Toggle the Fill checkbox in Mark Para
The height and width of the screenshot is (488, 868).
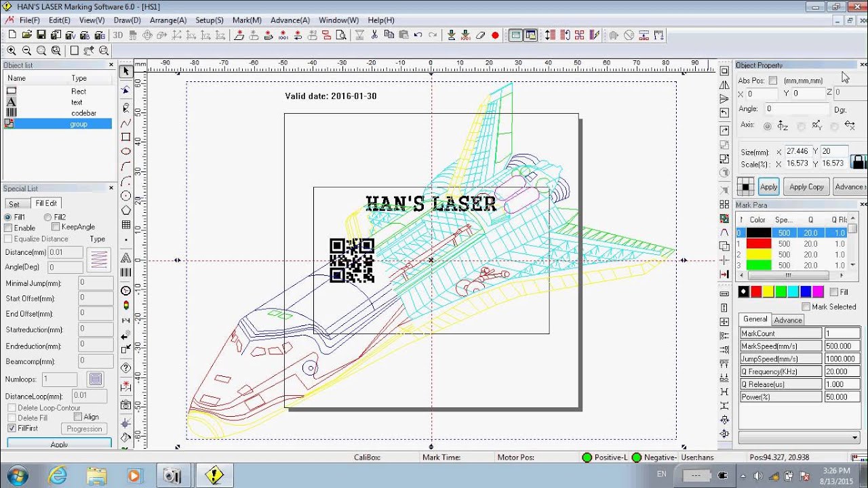coord(834,292)
